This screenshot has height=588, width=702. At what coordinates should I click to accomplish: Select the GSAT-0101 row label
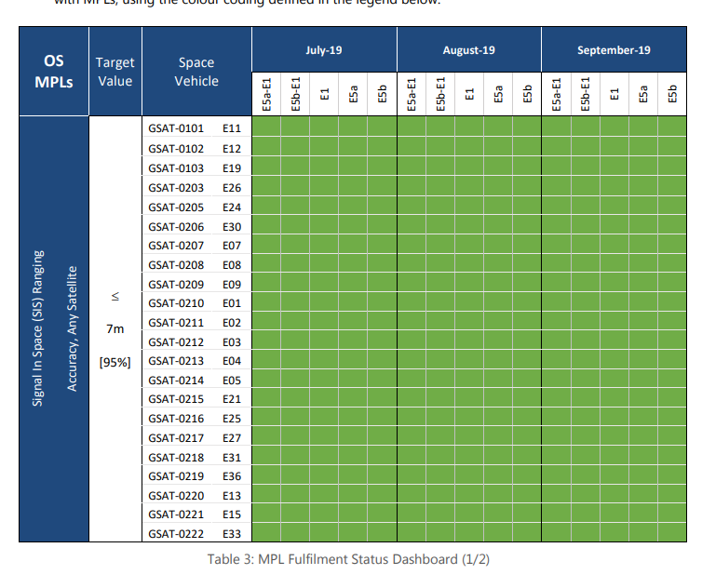pos(176,128)
